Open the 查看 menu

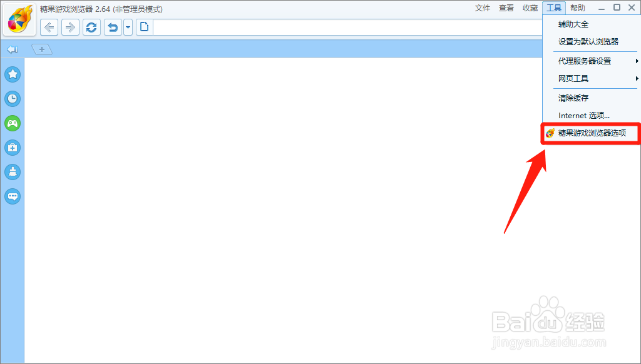pos(506,8)
